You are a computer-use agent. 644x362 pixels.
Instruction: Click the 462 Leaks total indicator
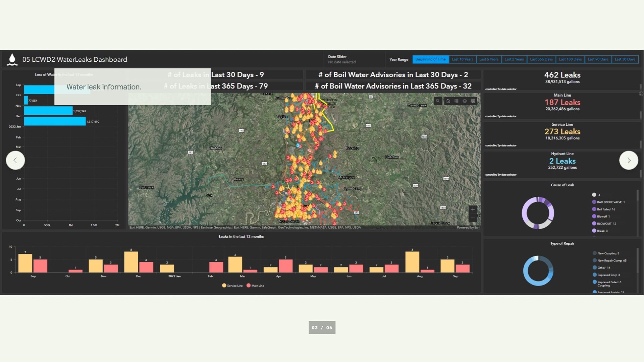[562, 75]
